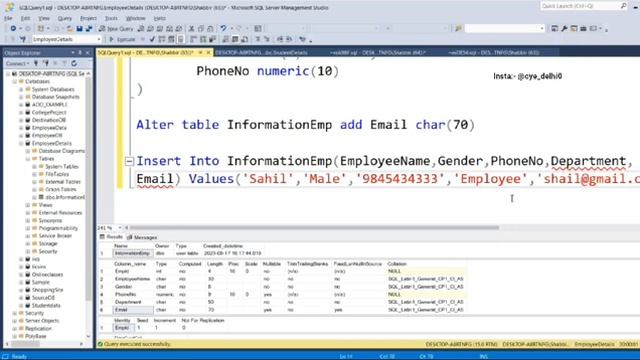Open the Edit menu
Screen dimensions: 640x360
click(25, 18)
